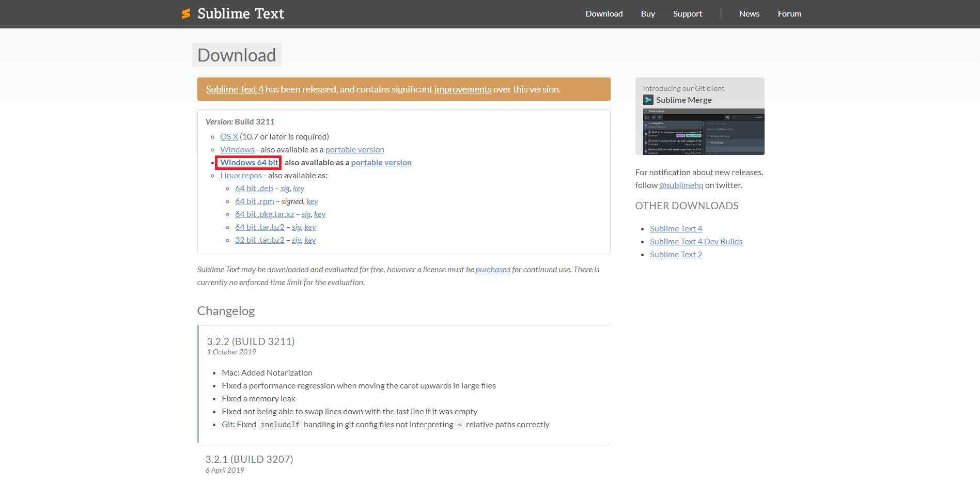Open sig link for 64 bit .deb

(x=285, y=189)
